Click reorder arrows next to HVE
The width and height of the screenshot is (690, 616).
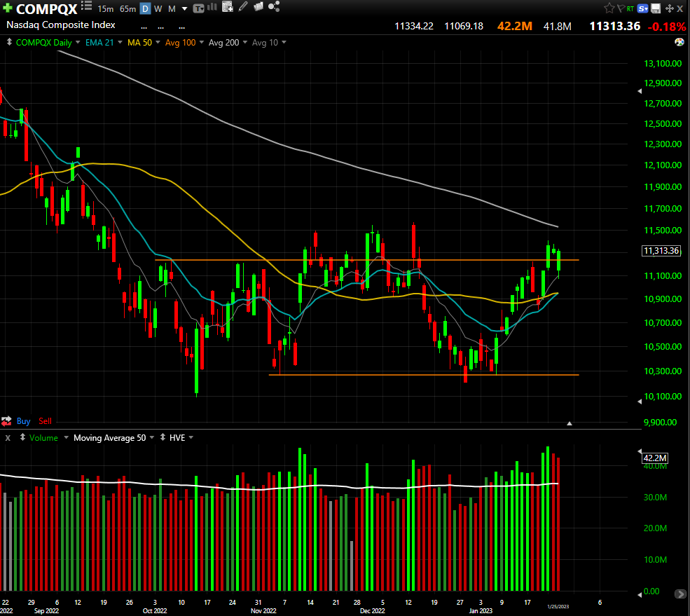pyautogui.click(x=163, y=437)
